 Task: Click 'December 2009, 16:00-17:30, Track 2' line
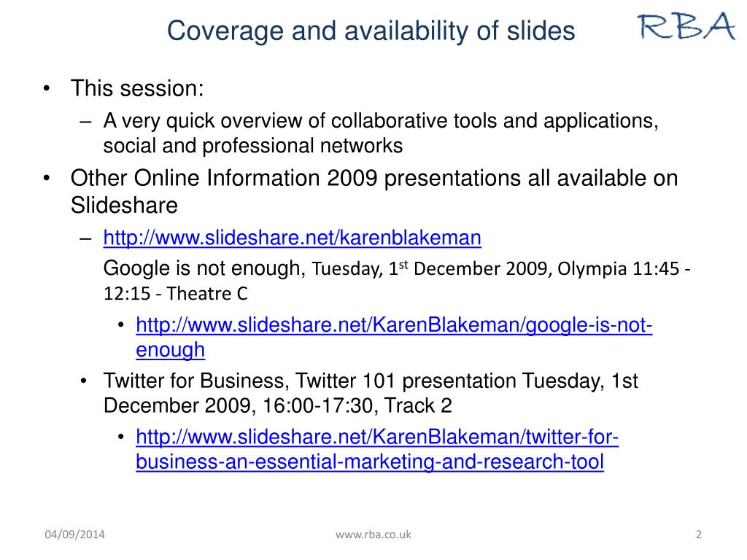[278, 405]
